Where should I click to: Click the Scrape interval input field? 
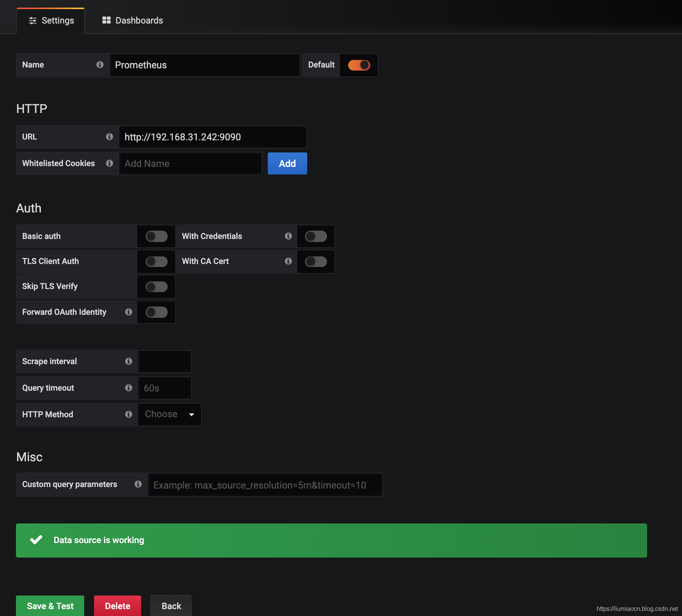(165, 361)
